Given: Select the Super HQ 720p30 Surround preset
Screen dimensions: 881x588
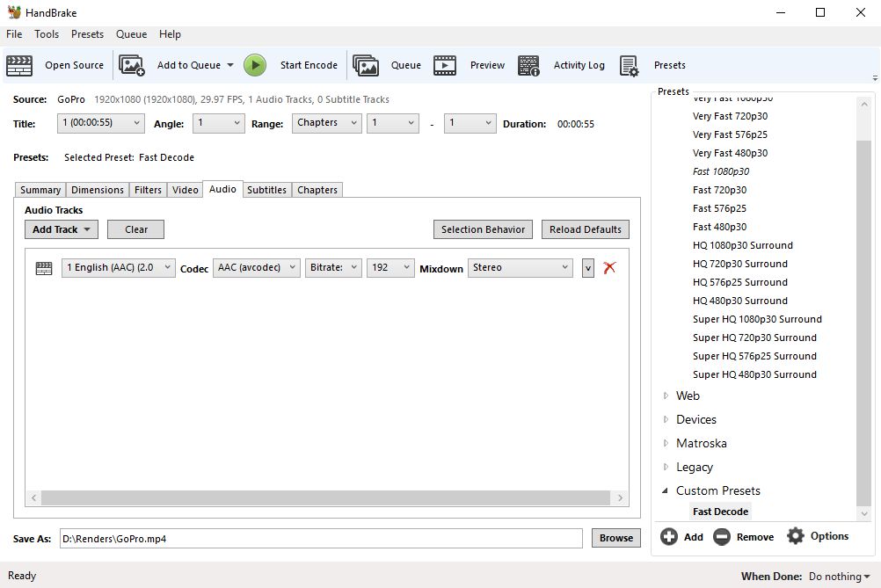Looking at the screenshot, I should 754,338.
